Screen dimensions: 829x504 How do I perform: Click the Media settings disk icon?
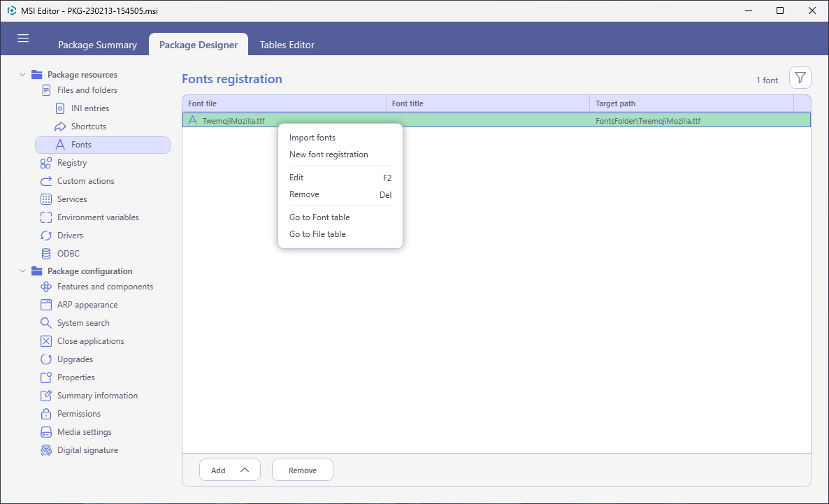point(46,432)
